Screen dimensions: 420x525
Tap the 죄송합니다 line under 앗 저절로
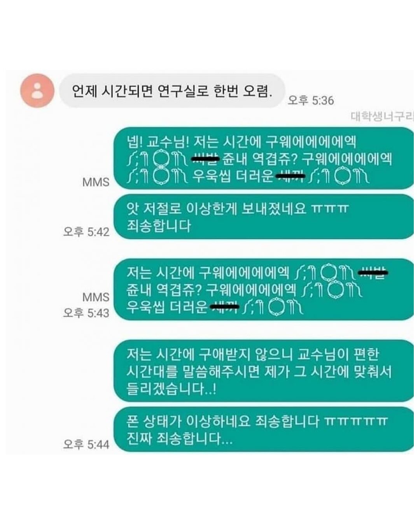tap(159, 226)
